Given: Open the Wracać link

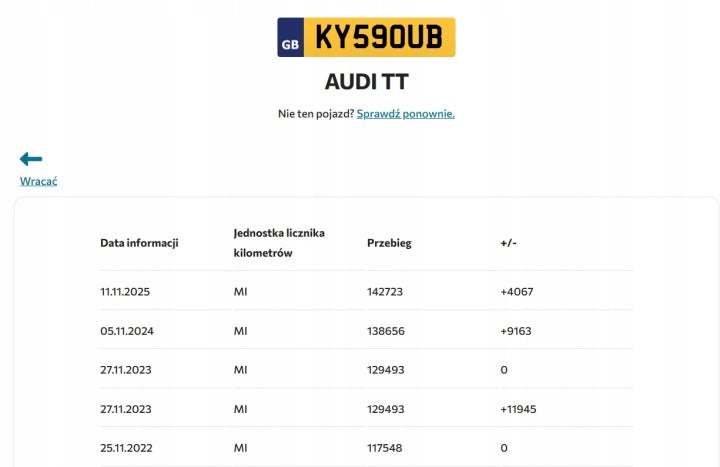Looking at the screenshot, I should (39, 181).
